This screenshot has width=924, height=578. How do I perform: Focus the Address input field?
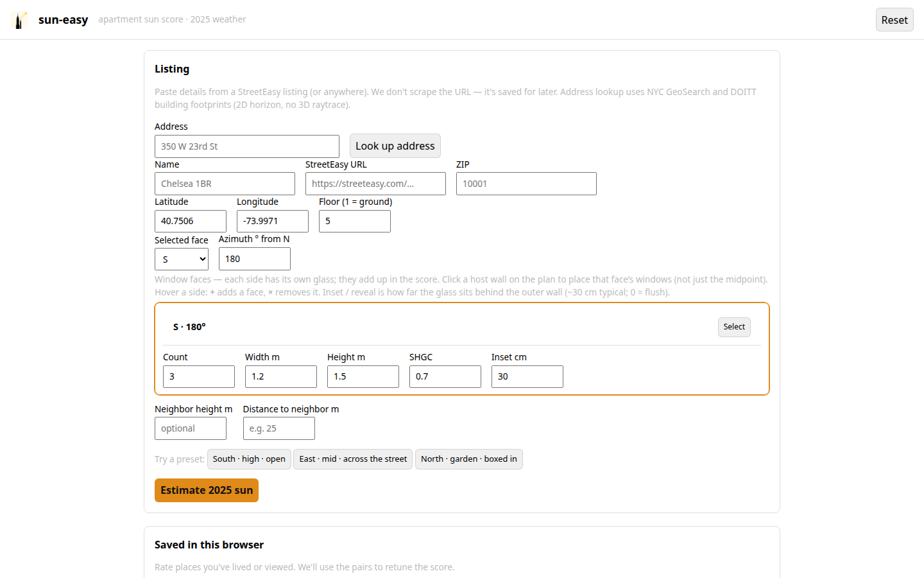247,146
